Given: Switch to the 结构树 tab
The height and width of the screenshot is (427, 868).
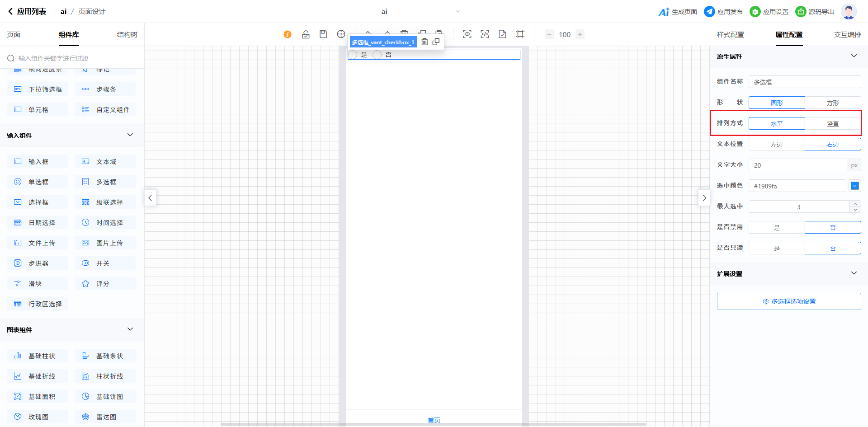Looking at the screenshot, I should tap(127, 35).
